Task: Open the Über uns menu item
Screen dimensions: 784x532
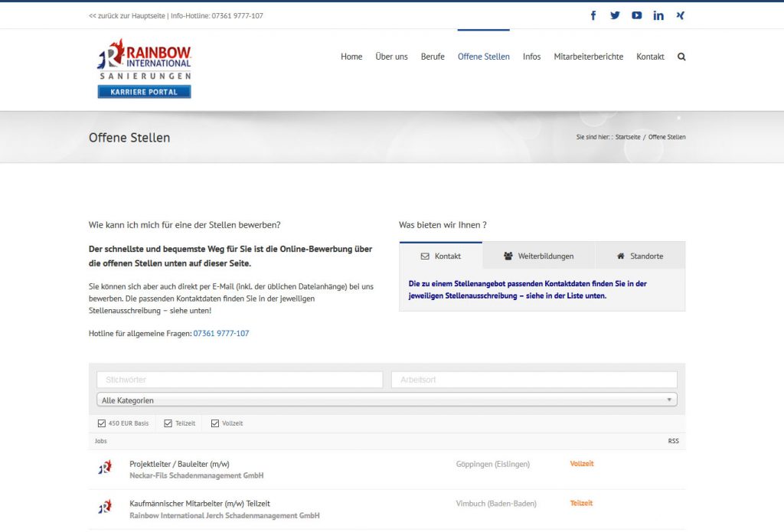Action: click(x=391, y=57)
